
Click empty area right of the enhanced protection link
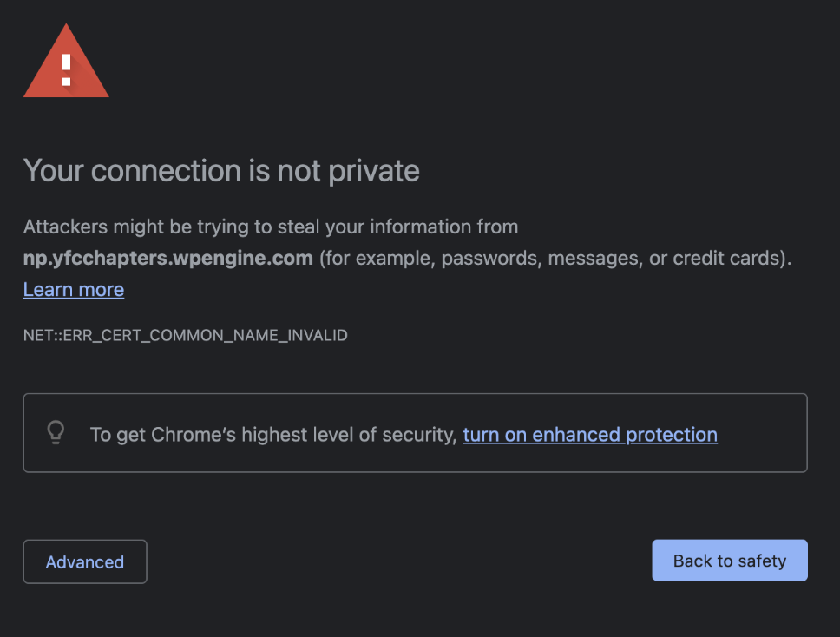[x=761, y=435]
